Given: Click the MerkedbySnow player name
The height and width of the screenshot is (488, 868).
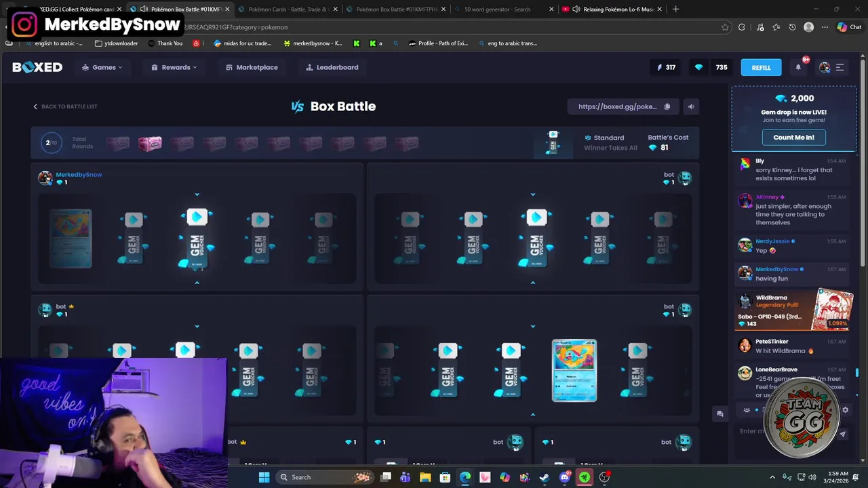Looking at the screenshot, I should pyautogui.click(x=79, y=174).
